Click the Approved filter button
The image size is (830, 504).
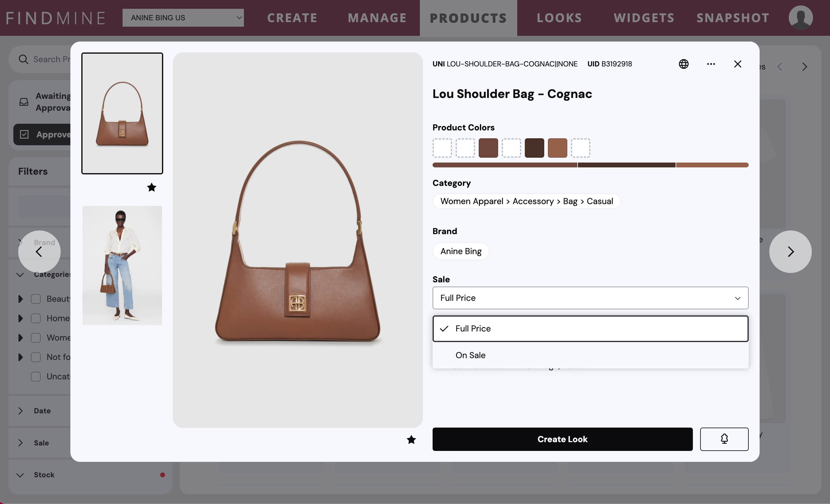[x=42, y=134]
